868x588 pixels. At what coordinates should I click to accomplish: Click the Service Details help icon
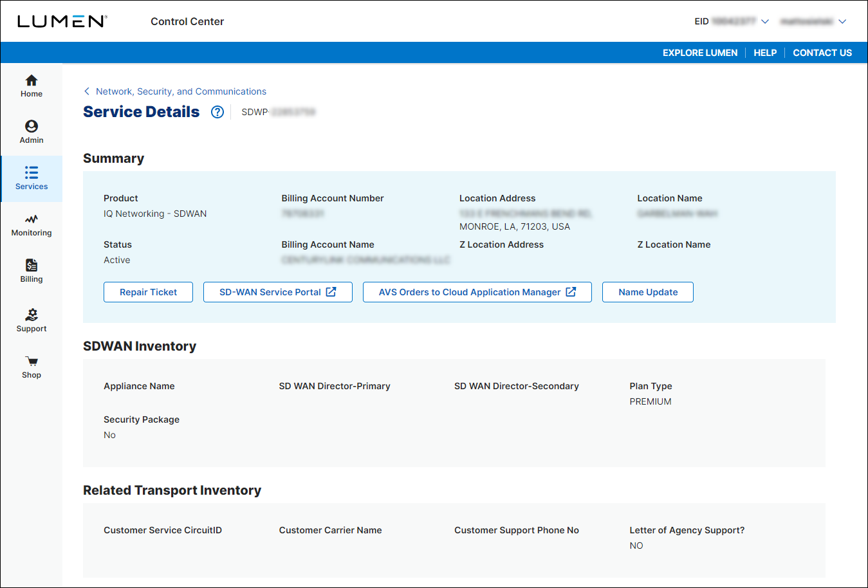pos(217,112)
